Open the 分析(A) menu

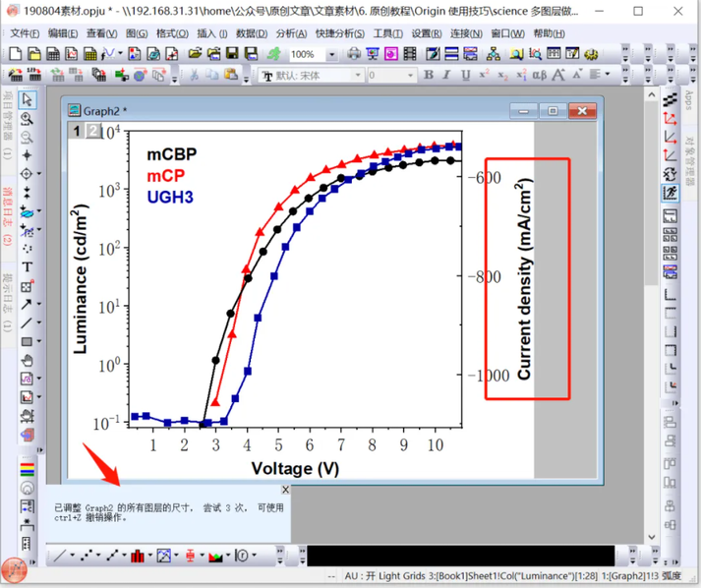[290, 32]
